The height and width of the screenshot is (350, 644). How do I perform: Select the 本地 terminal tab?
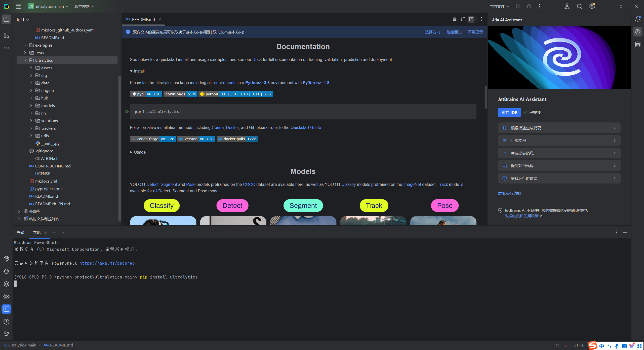(37, 232)
